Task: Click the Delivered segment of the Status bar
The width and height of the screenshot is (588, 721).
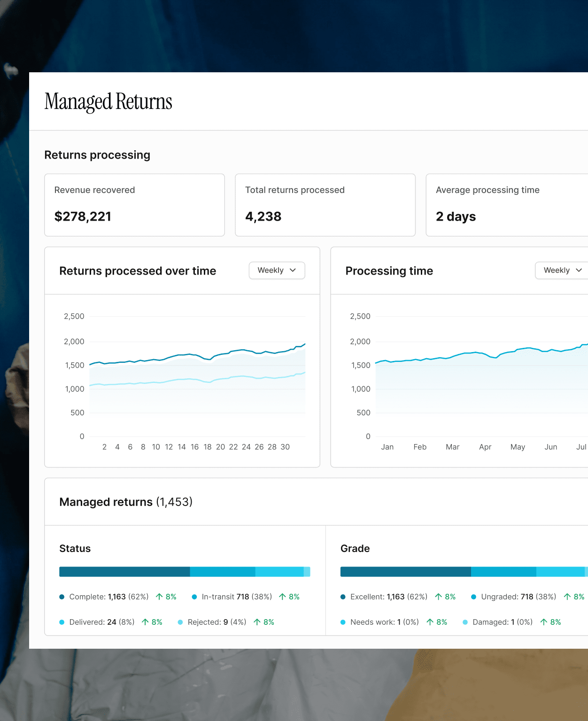Action: (x=279, y=572)
